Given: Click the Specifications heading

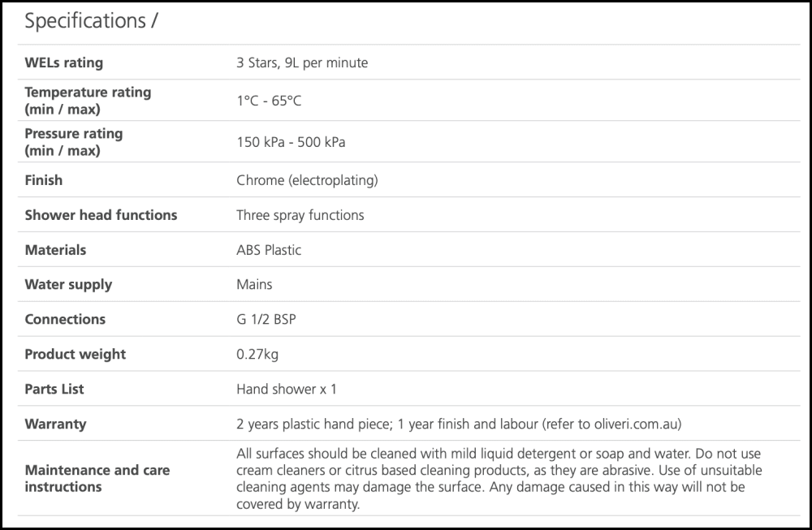Looking at the screenshot, I should [x=90, y=22].
